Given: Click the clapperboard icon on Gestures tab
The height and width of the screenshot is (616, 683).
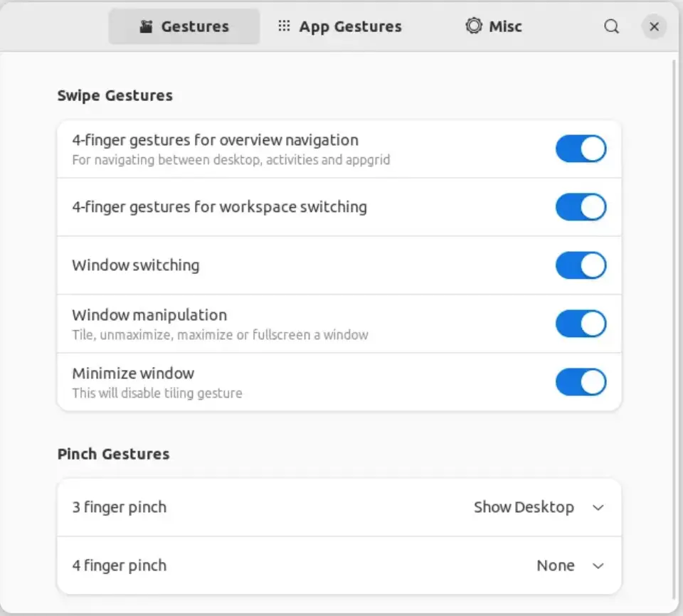Looking at the screenshot, I should click(x=146, y=26).
